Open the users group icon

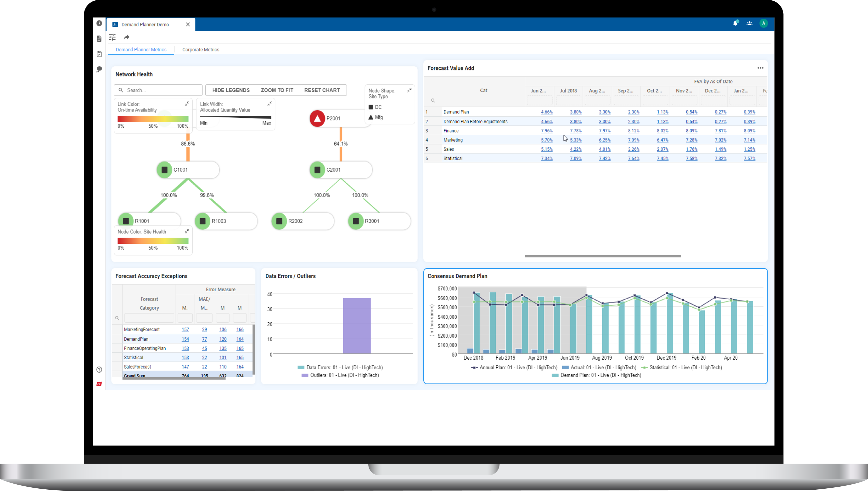pos(749,23)
